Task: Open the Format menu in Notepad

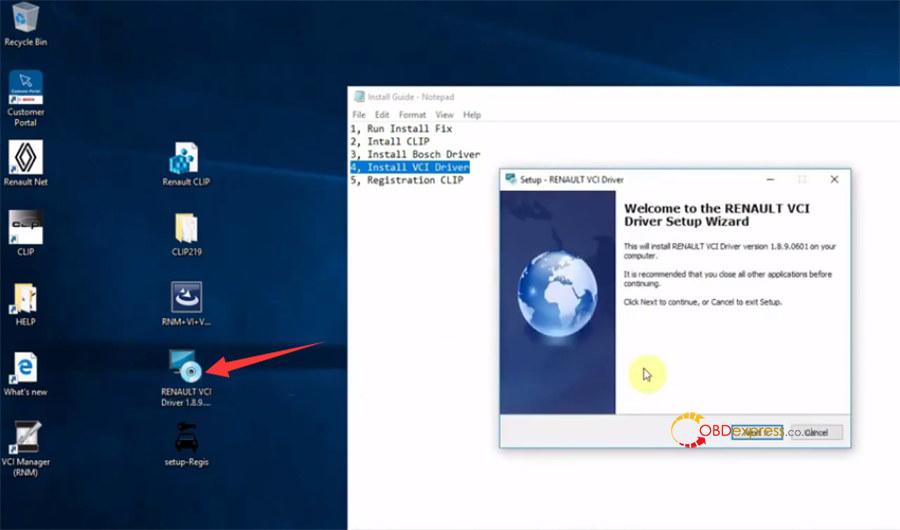Action: tap(412, 115)
